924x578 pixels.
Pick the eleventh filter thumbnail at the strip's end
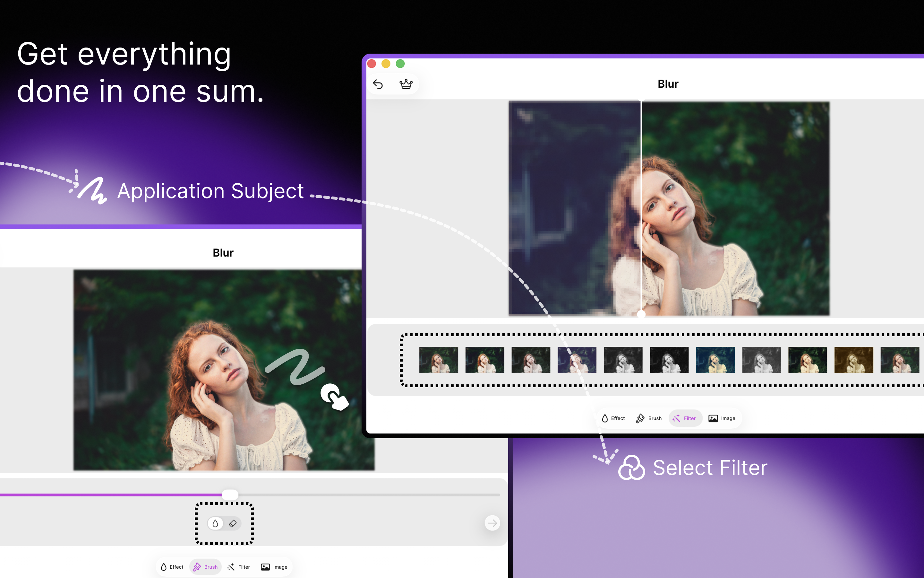pyautogui.click(x=900, y=360)
